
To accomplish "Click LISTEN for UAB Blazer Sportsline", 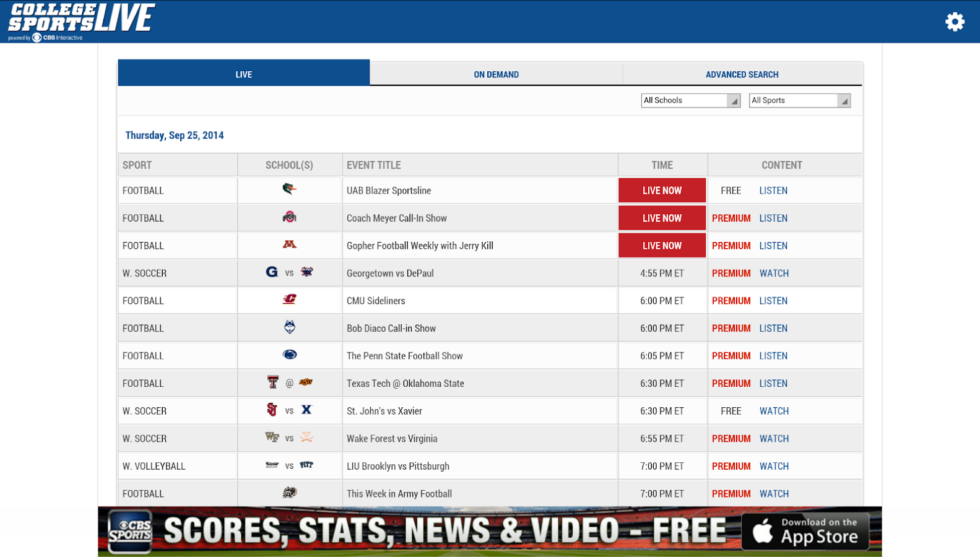I will pyautogui.click(x=773, y=191).
